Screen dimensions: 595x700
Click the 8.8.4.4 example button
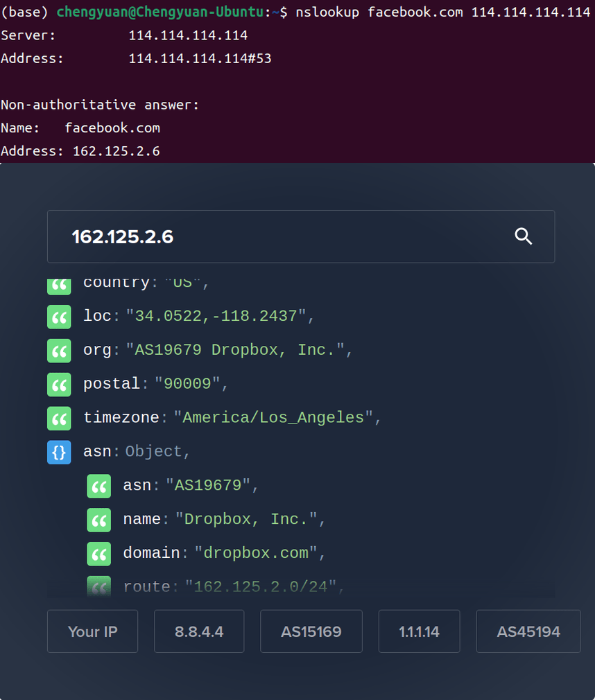tap(199, 631)
